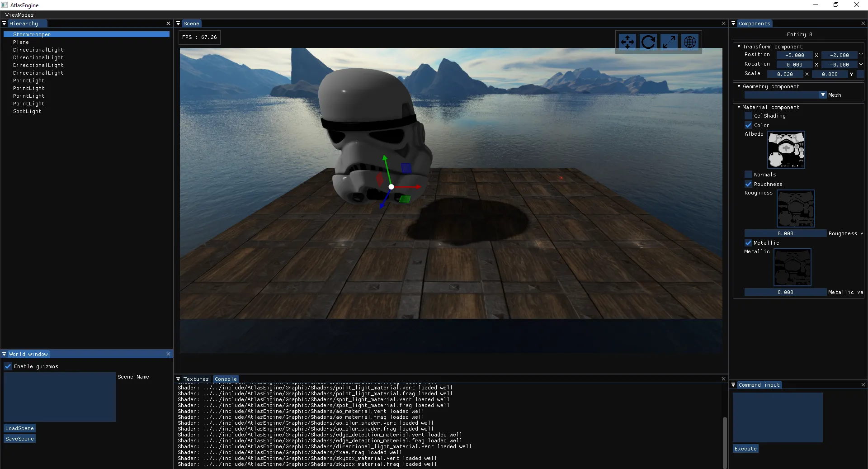
Task: Click the Albedo texture thumbnail
Action: pyautogui.click(x=786, y=150)
